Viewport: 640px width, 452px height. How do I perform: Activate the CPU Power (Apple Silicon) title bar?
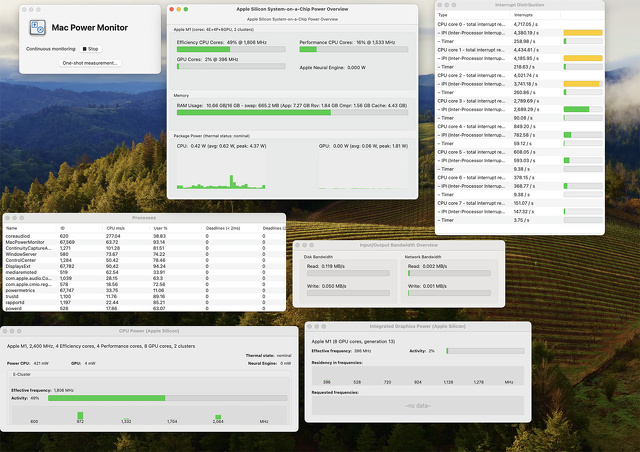pos(149,331)
